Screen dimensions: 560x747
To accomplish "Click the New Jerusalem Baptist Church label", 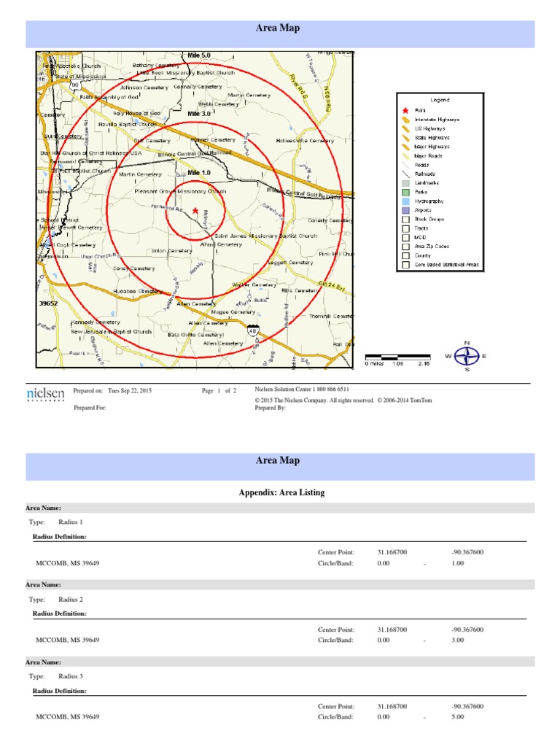I will click(x=111, y=332).
